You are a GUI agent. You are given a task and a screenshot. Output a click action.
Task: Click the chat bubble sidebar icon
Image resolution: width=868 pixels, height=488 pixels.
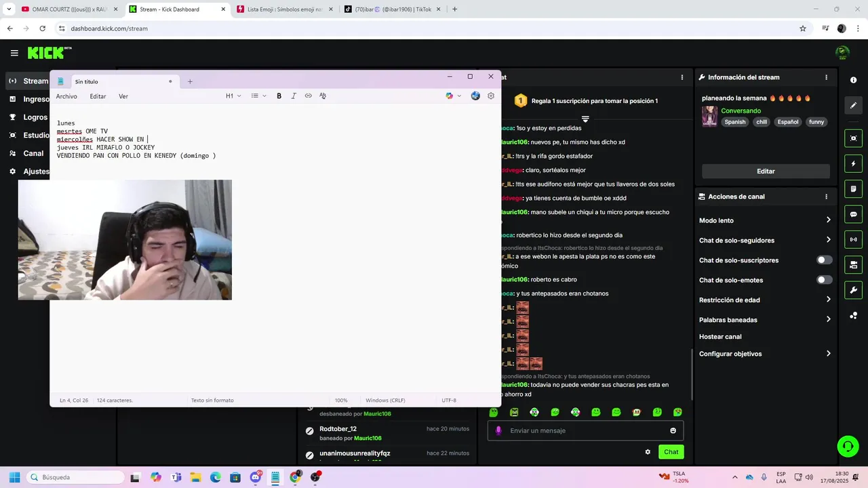853,214
